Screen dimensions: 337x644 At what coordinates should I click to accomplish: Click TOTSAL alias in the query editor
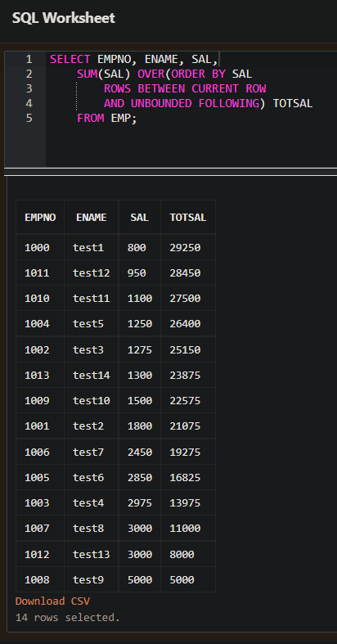point(293,103)
